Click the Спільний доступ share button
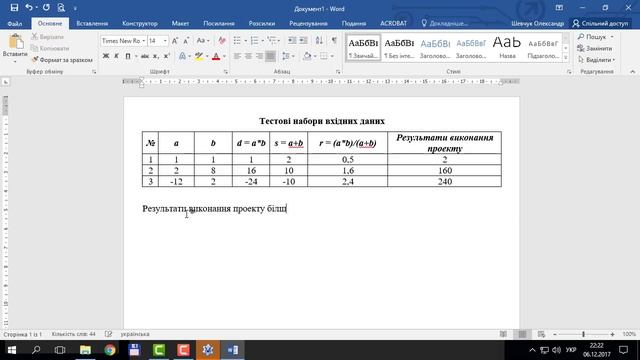 (600, 23)
